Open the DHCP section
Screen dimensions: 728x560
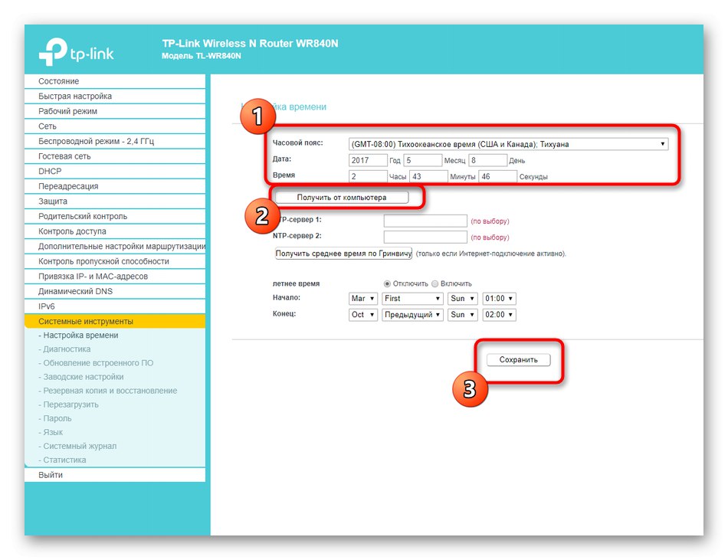click(115, 171)
